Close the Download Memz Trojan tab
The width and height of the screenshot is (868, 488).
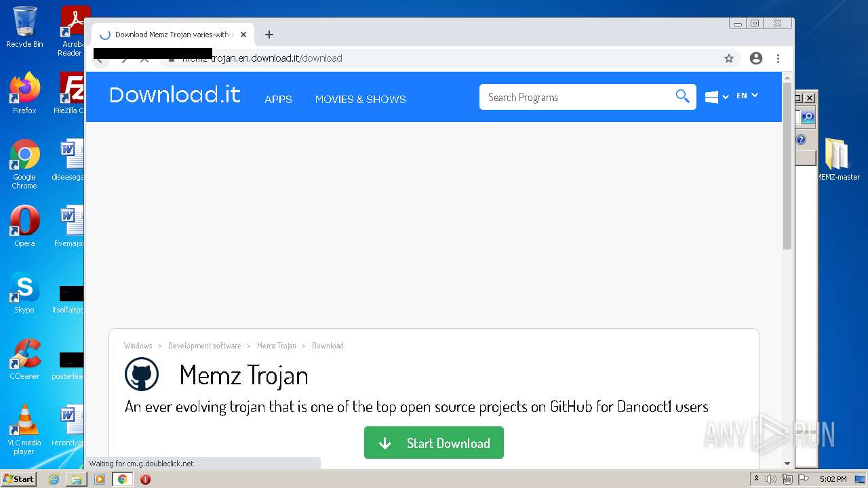pyautogui.click(x=243, y=35)
